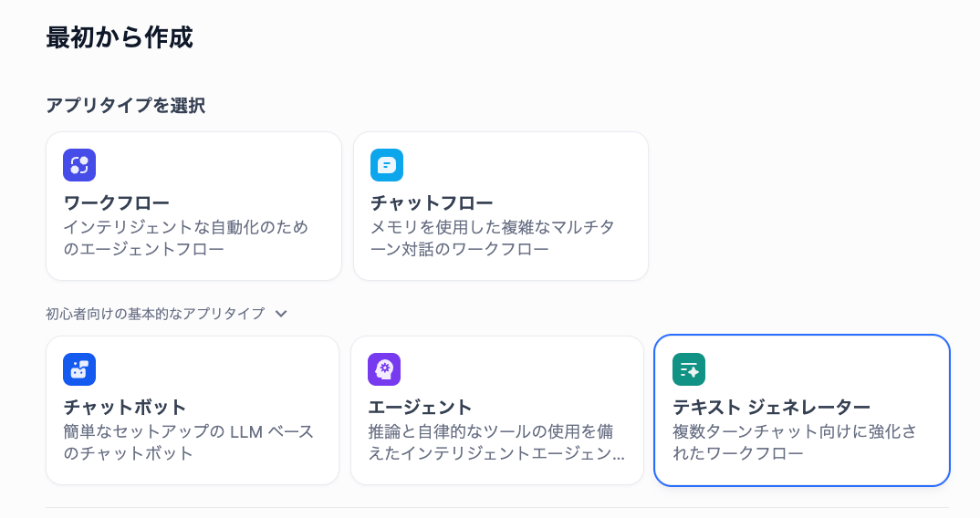Viewport: 980px width, 518px height.
Task: Click the purple Workflow (ワークフロー) icon
Action: tap(79, 165)
